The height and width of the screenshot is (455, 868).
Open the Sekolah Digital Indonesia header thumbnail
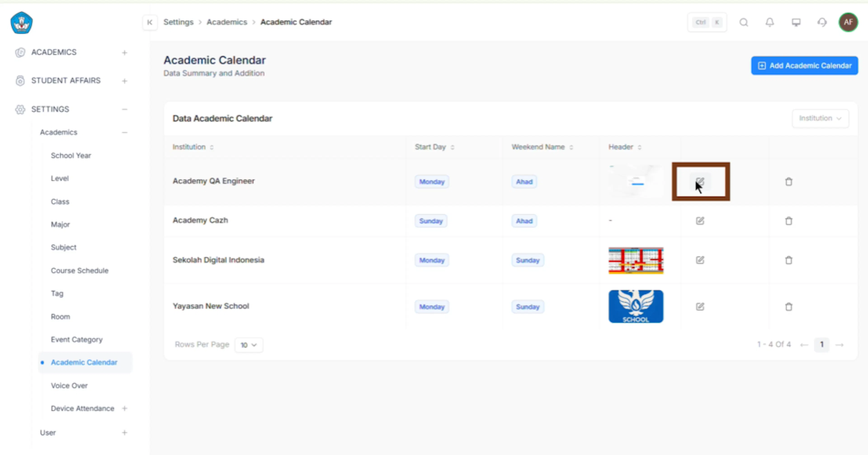[x=636, y=261]
